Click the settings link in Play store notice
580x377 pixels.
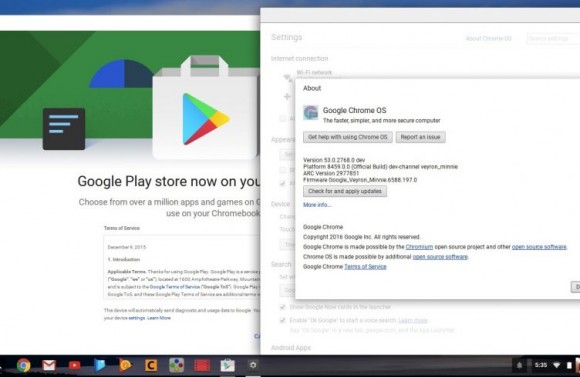click(136, 318)
